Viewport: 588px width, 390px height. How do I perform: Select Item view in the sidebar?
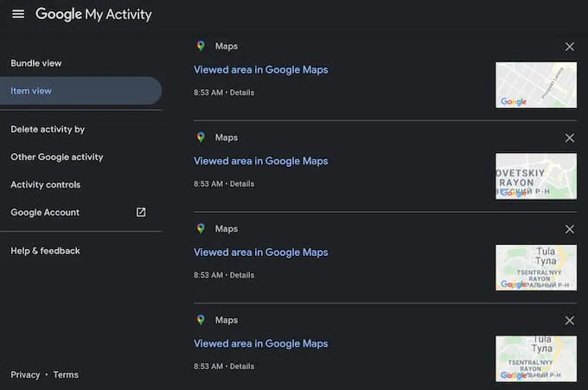click(80, 91)
